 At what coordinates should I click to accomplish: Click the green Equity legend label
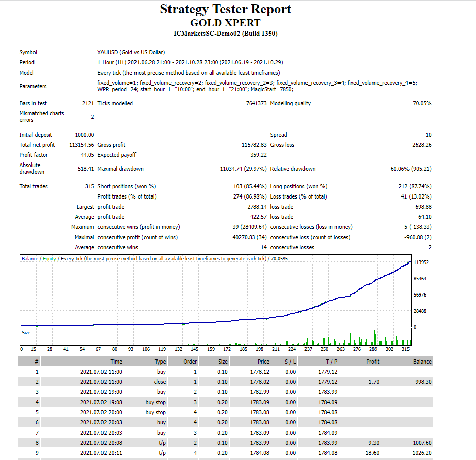click(x=49, y=259)
